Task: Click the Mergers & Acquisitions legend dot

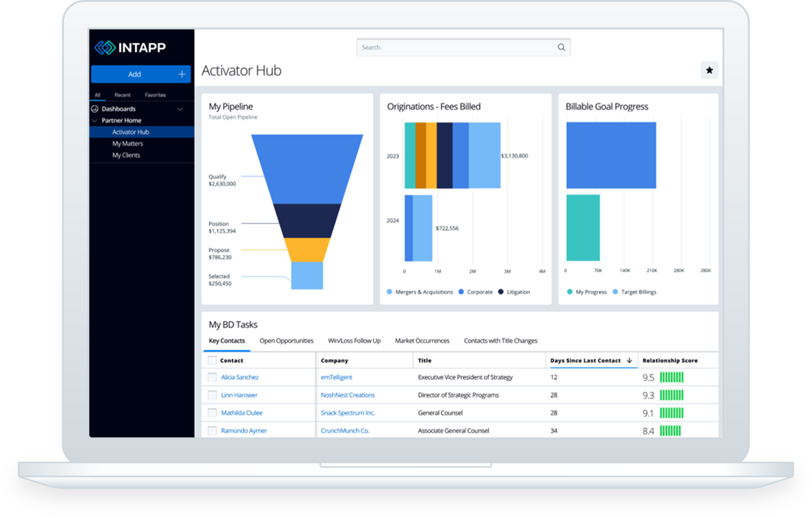Action: click(x=389, y=292)
